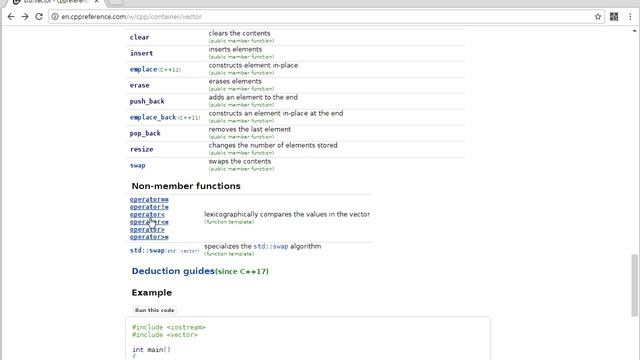The height and width of the screenshot is (360, 640).
Task: Go forward to the next page
Action: pos(25,17)
